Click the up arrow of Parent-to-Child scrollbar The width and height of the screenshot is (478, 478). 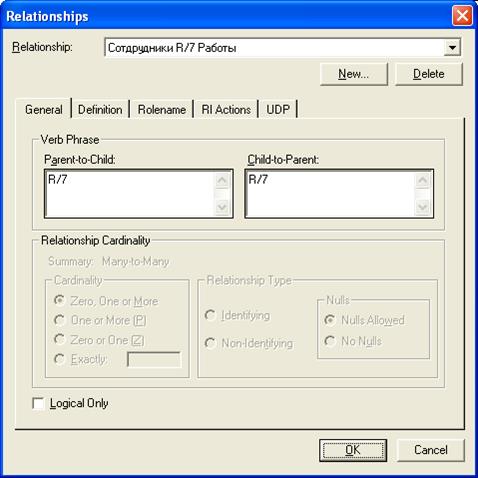(x=222, y=181)
